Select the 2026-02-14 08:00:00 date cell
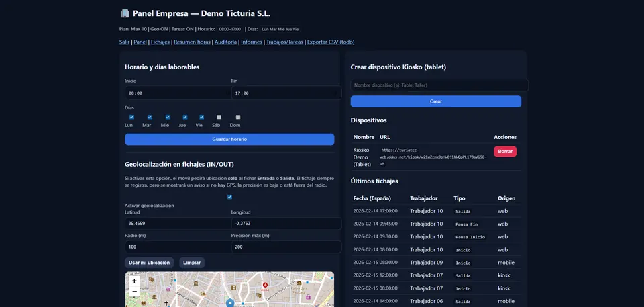The height and width of the screenshot is (307, 644). click(x=376, y=249)
